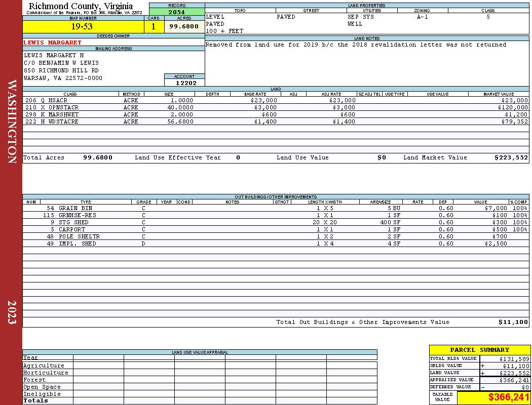
Task: Select size value 56.6800
Action: (x=180, y=121)
